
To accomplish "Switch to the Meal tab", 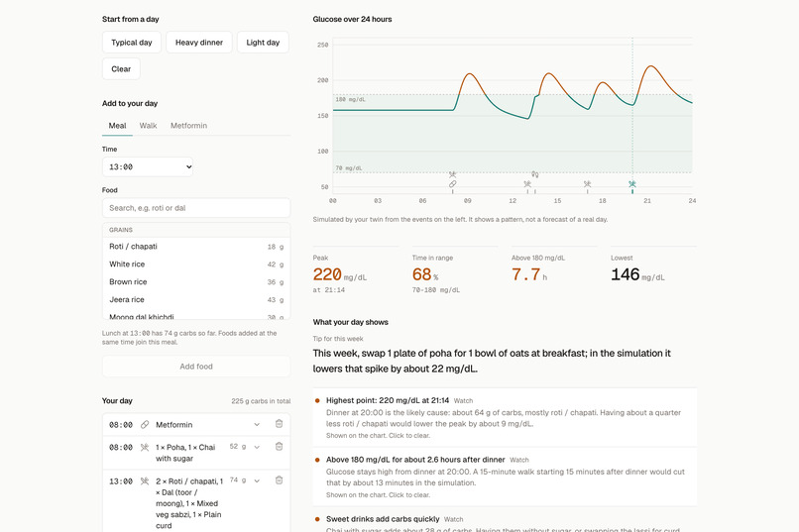I will coord(117,126).
